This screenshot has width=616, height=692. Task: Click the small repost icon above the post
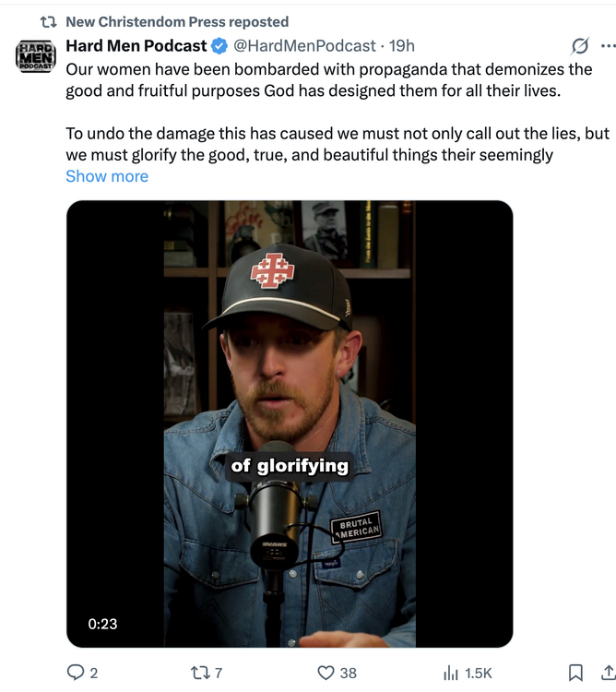48,21
